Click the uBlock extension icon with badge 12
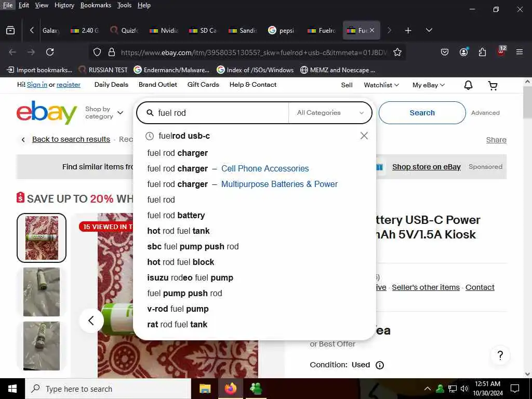Viewport: 532px width, 399px height. tap(501, 51)
